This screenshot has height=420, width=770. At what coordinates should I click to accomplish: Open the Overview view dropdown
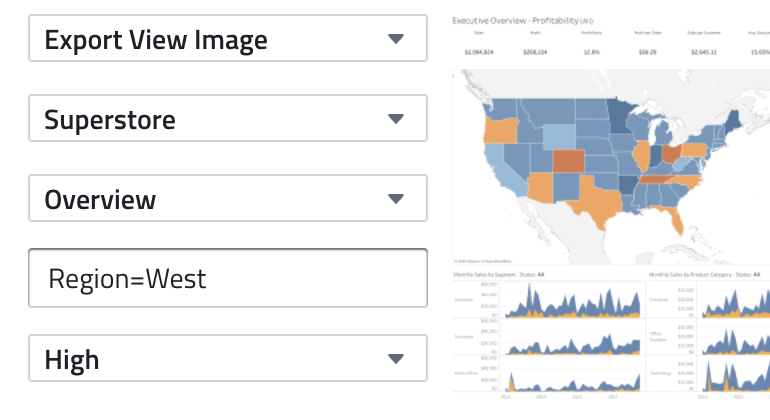[228, 199]
